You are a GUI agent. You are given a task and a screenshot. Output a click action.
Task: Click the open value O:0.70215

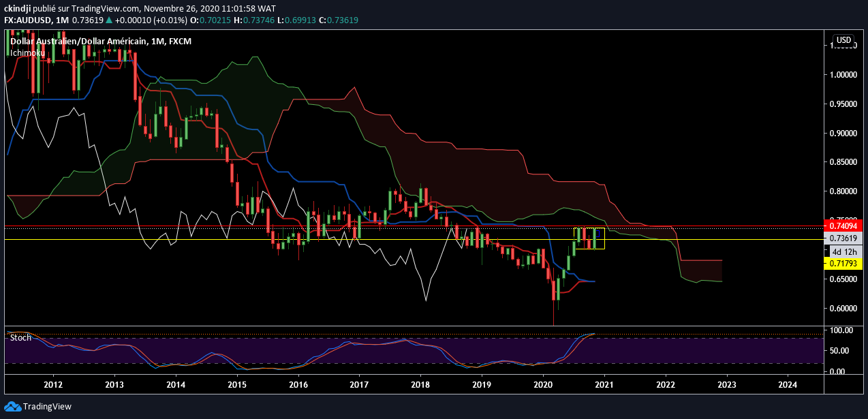pyautogui.click(x=210, y=19)
